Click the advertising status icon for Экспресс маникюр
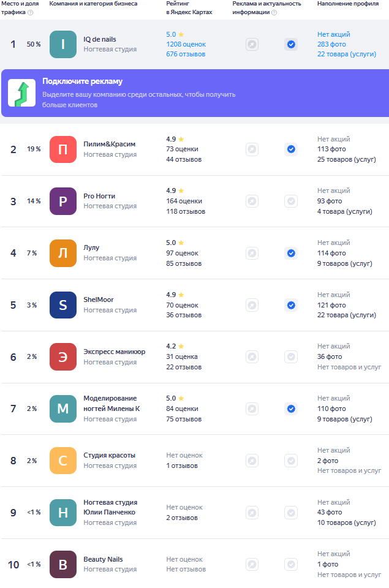The width and height of the screenshot is (389, 588). pos(252,356)
